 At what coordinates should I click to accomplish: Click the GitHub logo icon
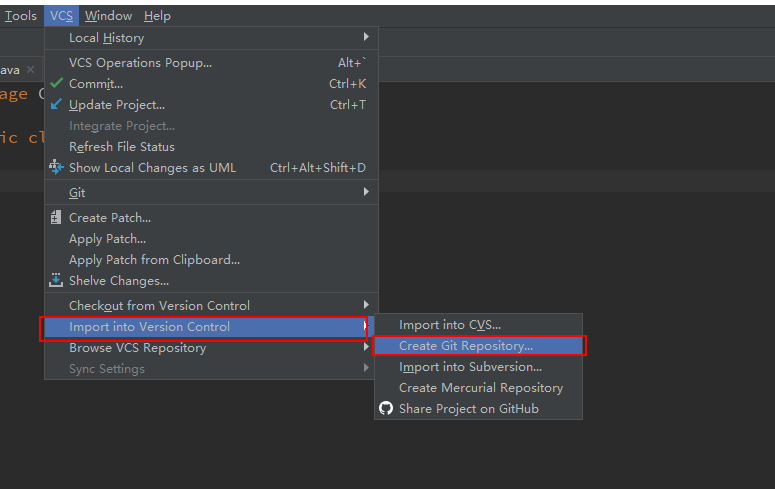pos(386,408)
